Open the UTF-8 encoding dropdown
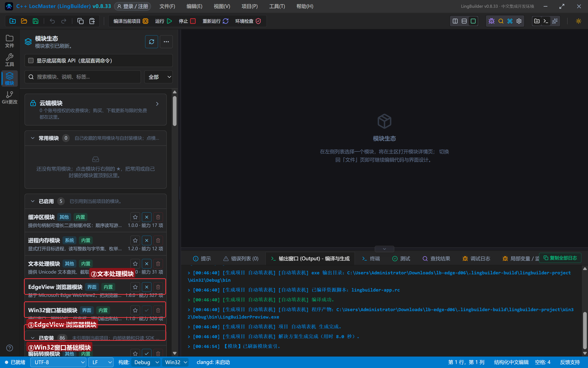Image resolution: width=588 pixels, height=368 pixels. (58, 362)
